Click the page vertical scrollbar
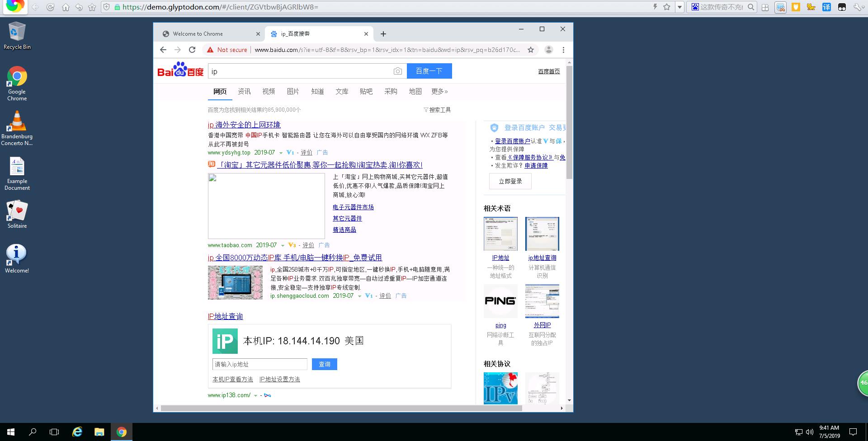Screen dimensions: 868x441 point(569,122)
